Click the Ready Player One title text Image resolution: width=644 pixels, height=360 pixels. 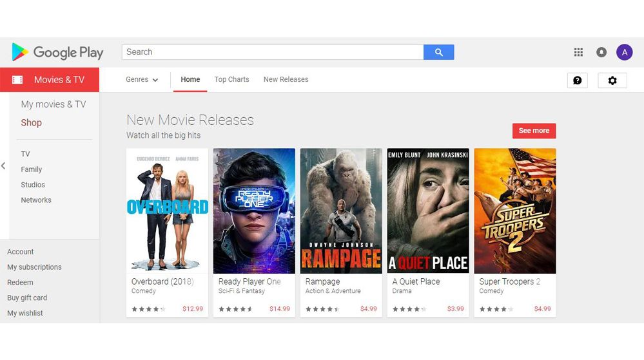click(x=249, y=281)
